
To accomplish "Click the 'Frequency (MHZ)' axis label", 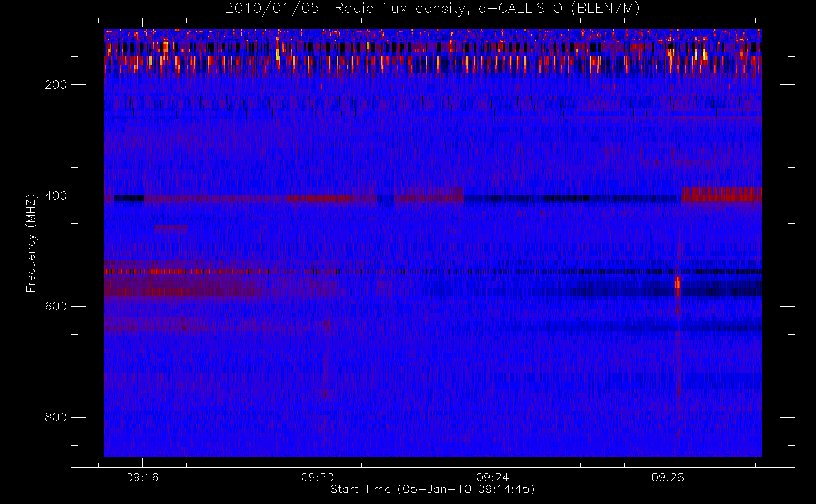I will [x=31, y=243].
